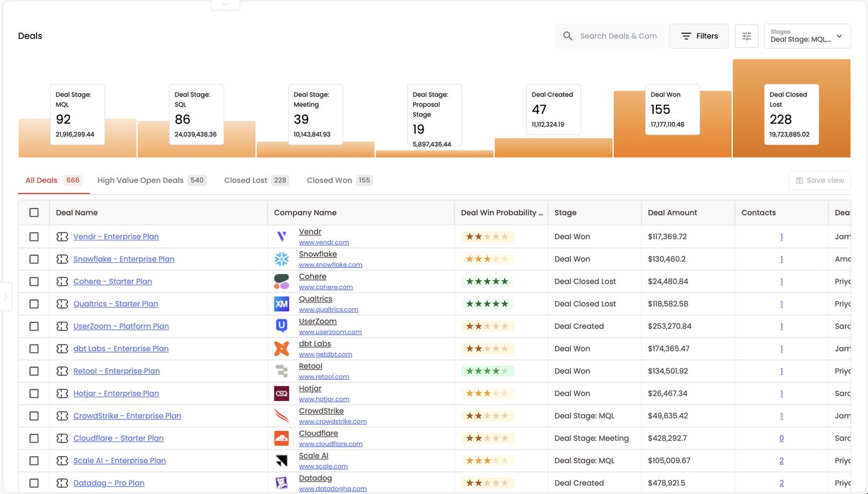
Task: Click the Snowflake company logo
Action: click(281, 259)
